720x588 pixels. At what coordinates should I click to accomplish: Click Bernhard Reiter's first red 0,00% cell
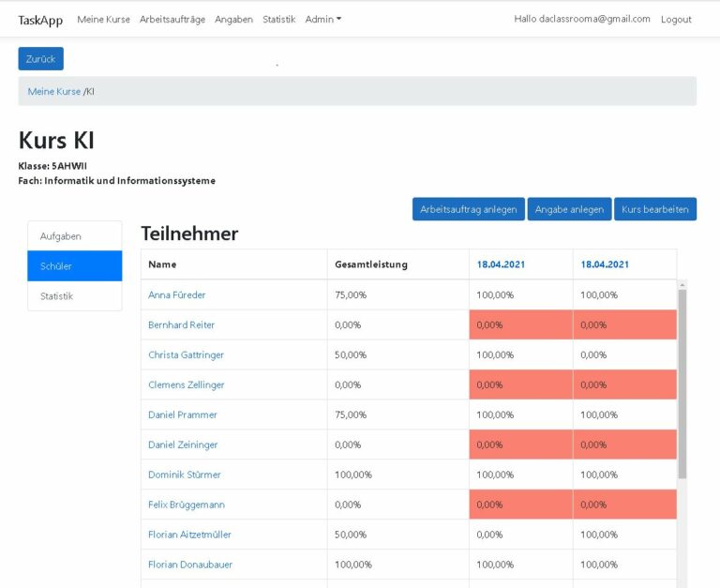coord(520,324)
